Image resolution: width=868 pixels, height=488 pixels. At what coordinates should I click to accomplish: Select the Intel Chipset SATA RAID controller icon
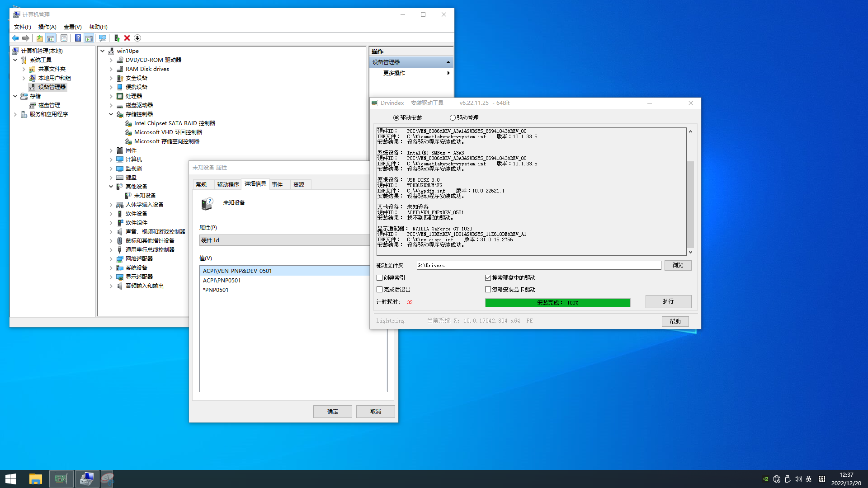[x=128, y=123]
